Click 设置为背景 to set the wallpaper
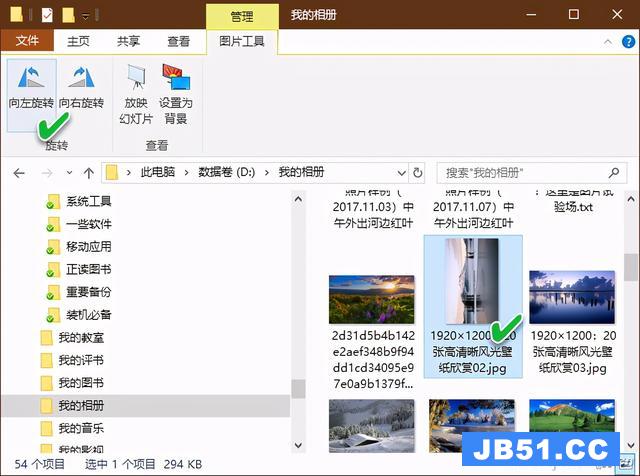This screenshot has width=640, height=476. click(x=176, y=95)
